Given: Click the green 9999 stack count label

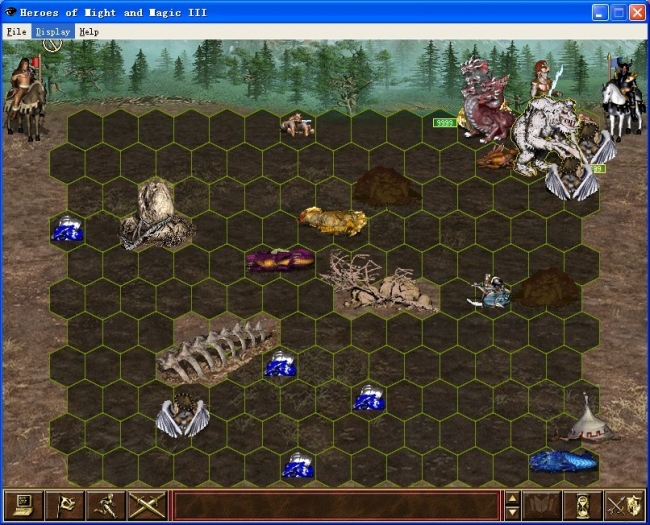Looking at the screenshot, I should click(x=445, y=123).
